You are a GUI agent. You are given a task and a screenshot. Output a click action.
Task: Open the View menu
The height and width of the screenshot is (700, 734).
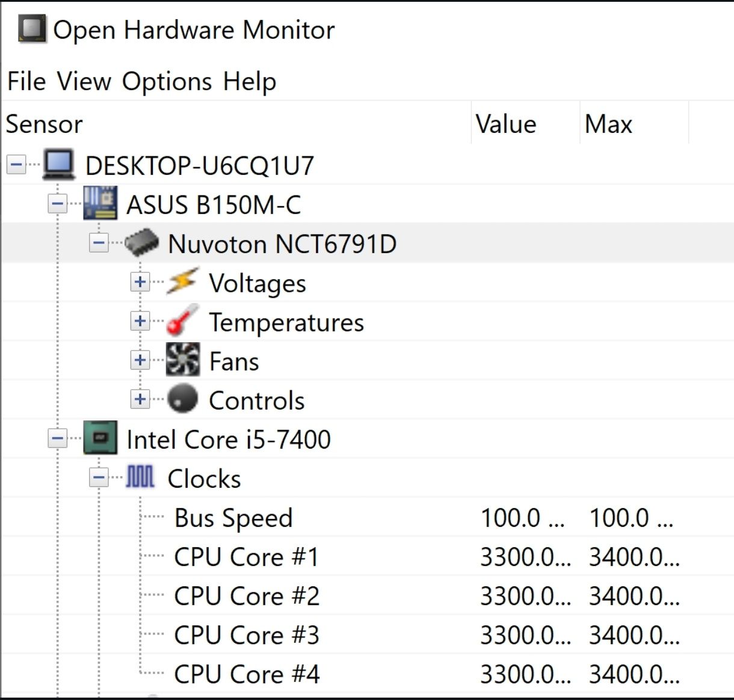click(84, 81)
